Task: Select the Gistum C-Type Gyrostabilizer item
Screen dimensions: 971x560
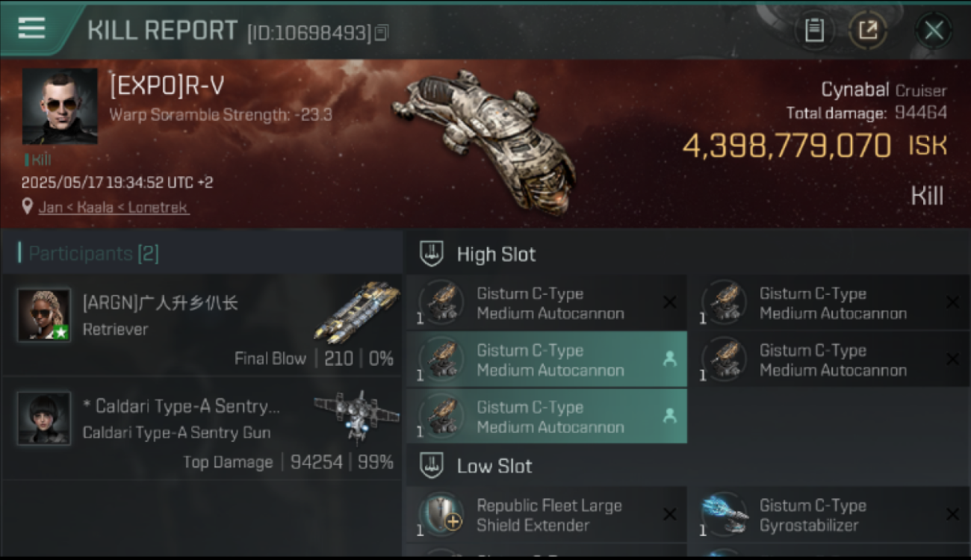Action: (x=829, y=515)
